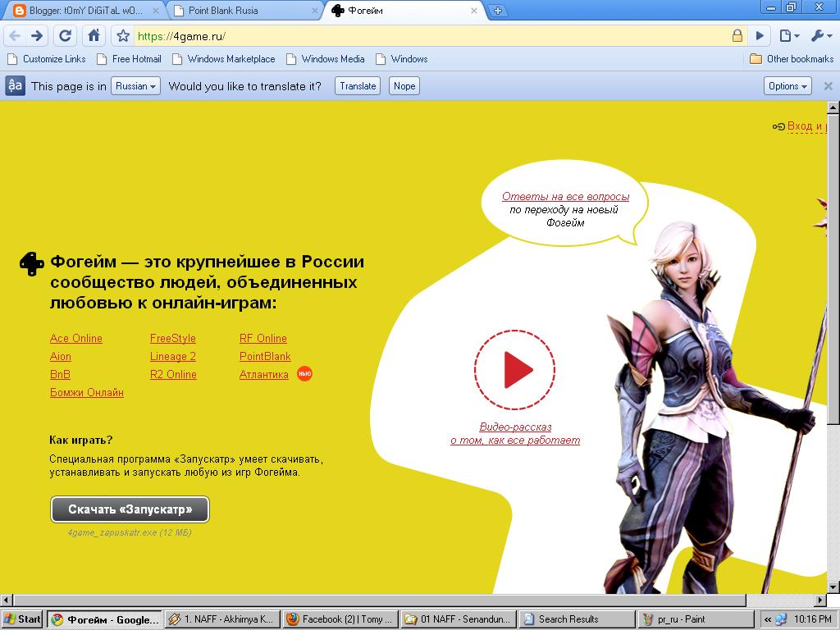Viewport: 840px width, 630px height.
Task: Close the Point Blank Rusia tab
Action: [315, 11]
